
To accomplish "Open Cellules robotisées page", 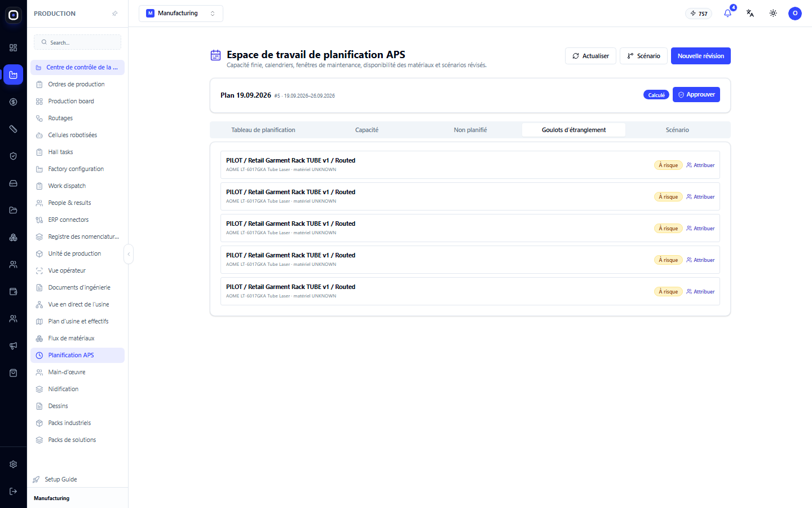I will [77, 135].
